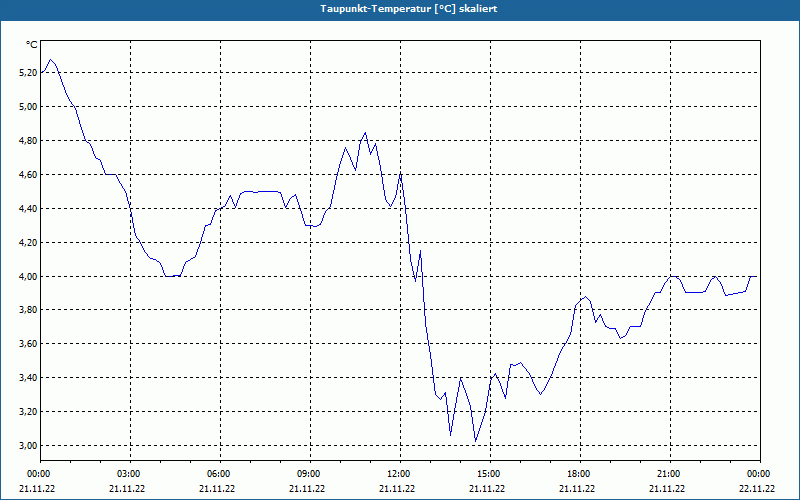Select the 5,00 y-axis value
This screenshot has height=500, width=800.
(x=28, y=107)
